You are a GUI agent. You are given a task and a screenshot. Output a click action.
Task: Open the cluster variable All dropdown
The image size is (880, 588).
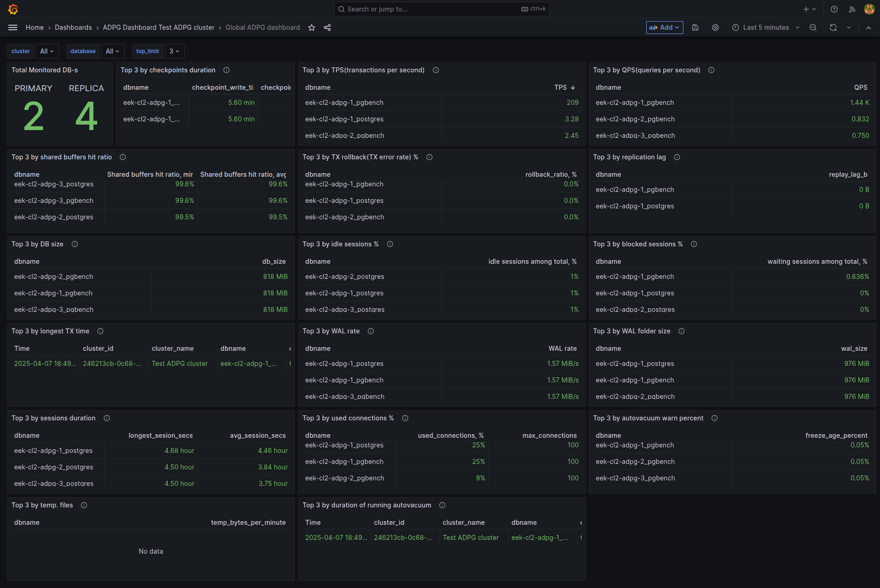(47, 51)
